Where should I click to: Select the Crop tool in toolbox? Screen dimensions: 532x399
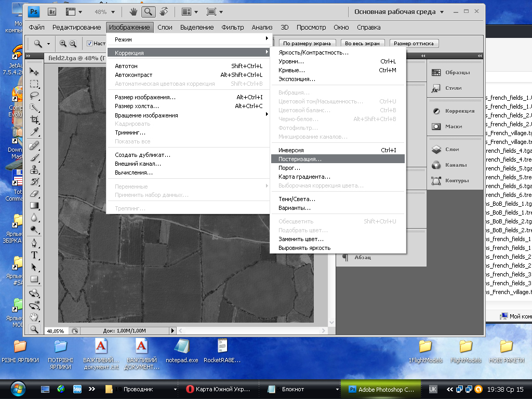(x=35, y=119)
